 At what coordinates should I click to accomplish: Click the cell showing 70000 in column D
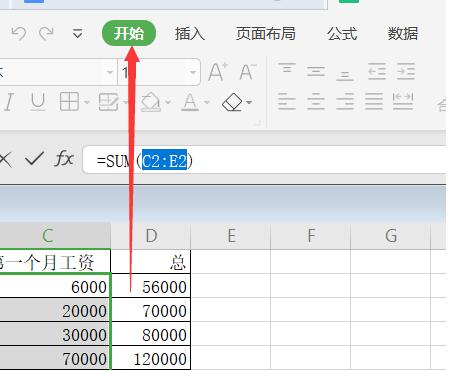tap(151, 310)
